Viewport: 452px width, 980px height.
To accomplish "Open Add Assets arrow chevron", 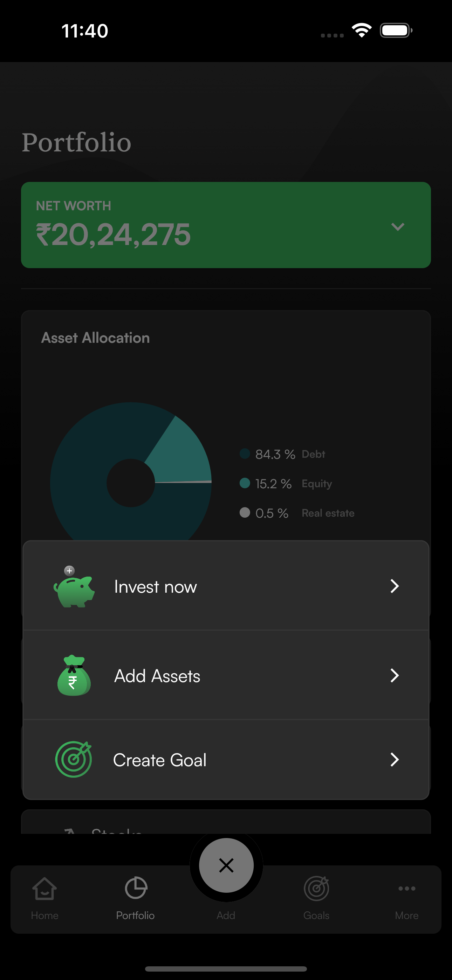I will (395, 676).
